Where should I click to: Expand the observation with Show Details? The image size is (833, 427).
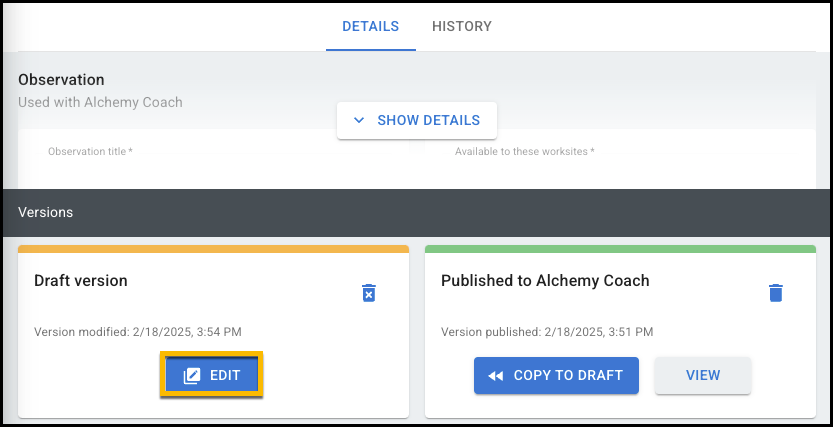pos(417,121)
